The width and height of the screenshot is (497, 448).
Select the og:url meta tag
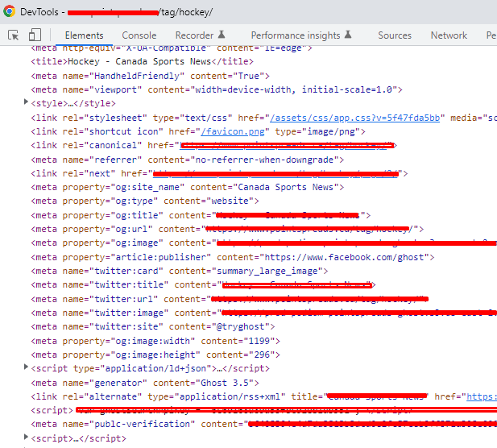227,229
